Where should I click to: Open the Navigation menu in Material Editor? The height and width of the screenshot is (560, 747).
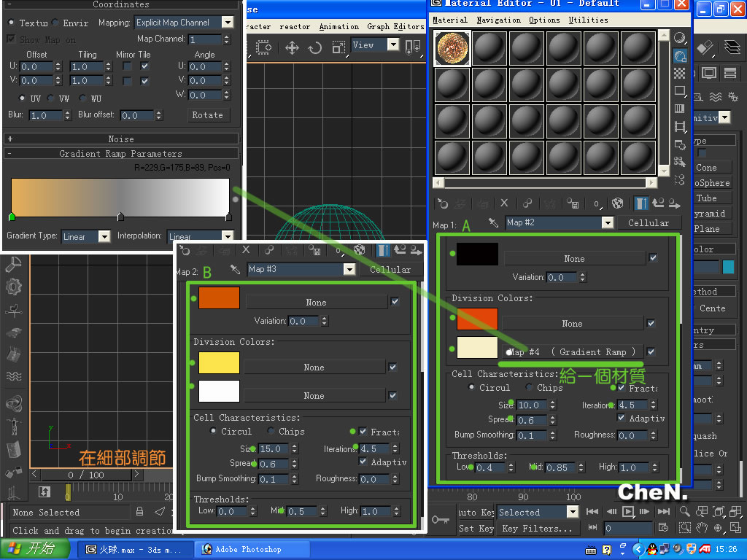(x=499, y=20)
